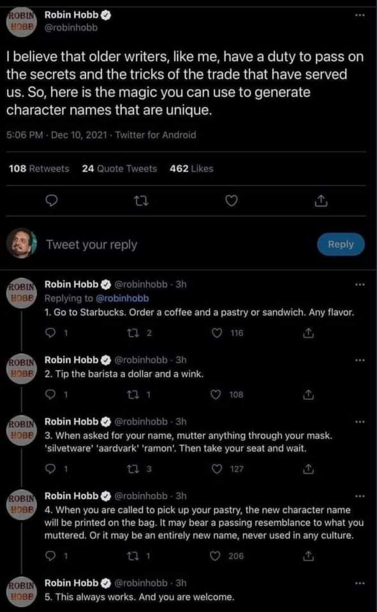
Task: Click the reply icon under the main tweet
Action: click(x=52, y=200)
